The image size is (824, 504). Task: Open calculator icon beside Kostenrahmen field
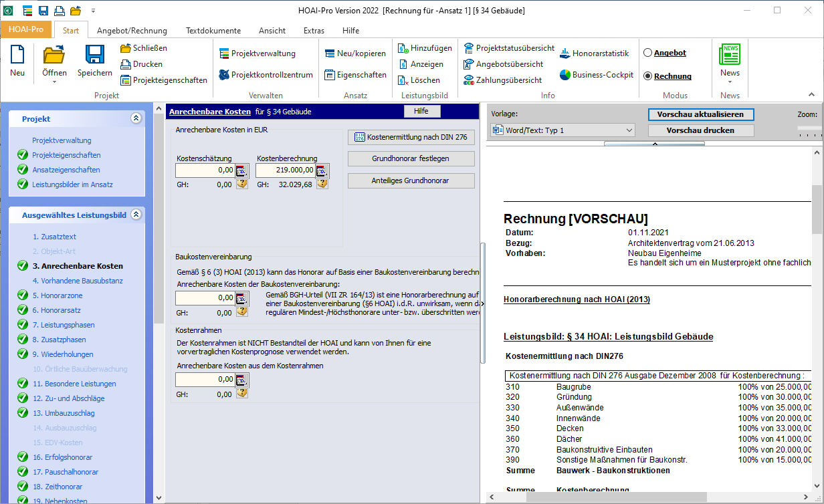(242, 380)
